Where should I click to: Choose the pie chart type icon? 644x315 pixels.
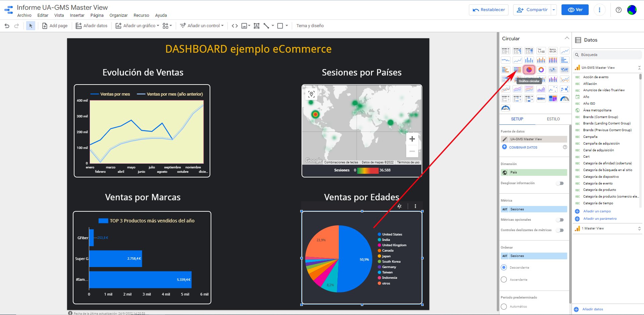coord(529,70)
